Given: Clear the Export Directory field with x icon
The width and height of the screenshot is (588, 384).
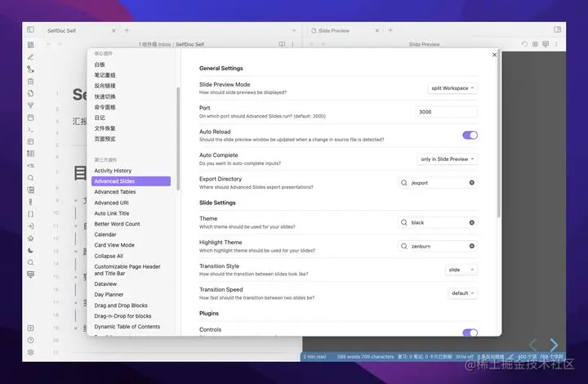Looking at the screenshot, I should [x=472, y=183].
